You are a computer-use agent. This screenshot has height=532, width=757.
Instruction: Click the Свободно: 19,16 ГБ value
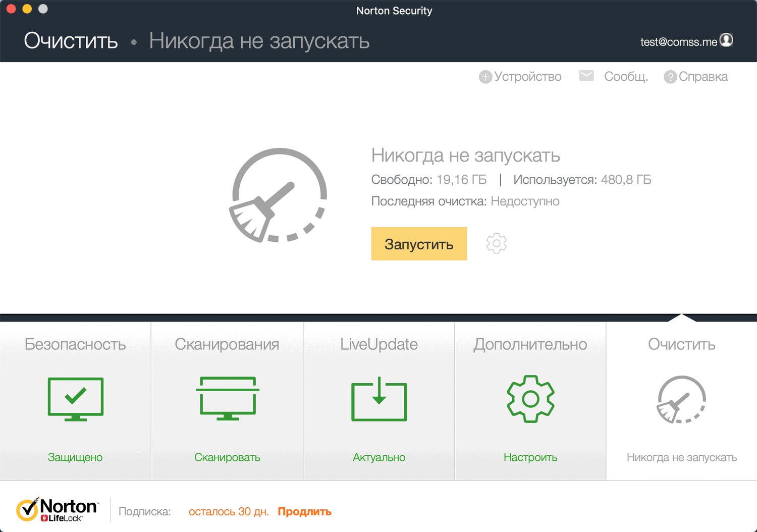pos(429,180)
